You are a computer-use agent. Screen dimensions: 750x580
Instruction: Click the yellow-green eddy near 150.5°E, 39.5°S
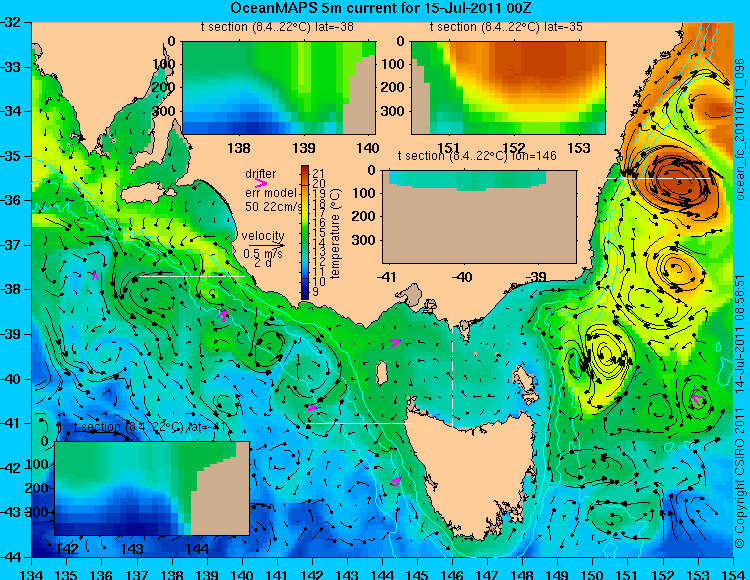(607, 354)
